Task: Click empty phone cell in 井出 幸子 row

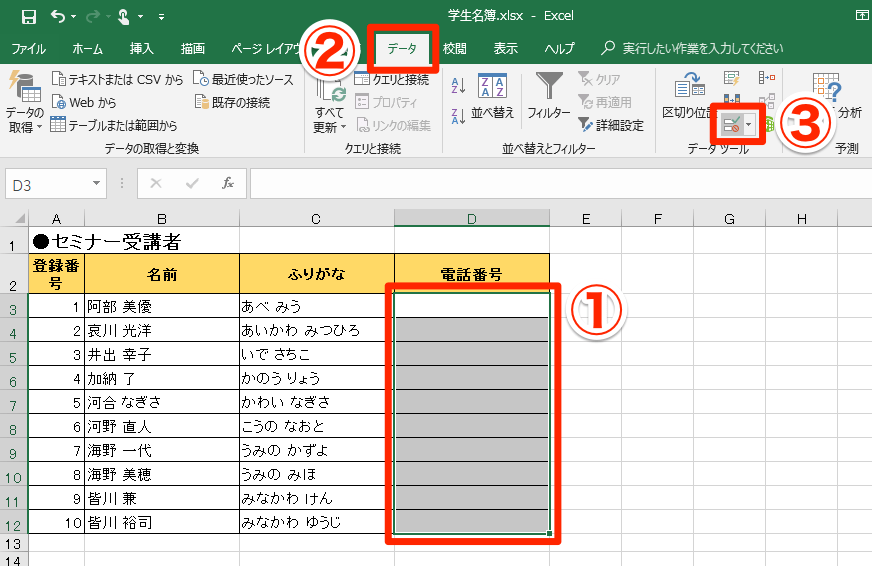Action: [472, 354]
